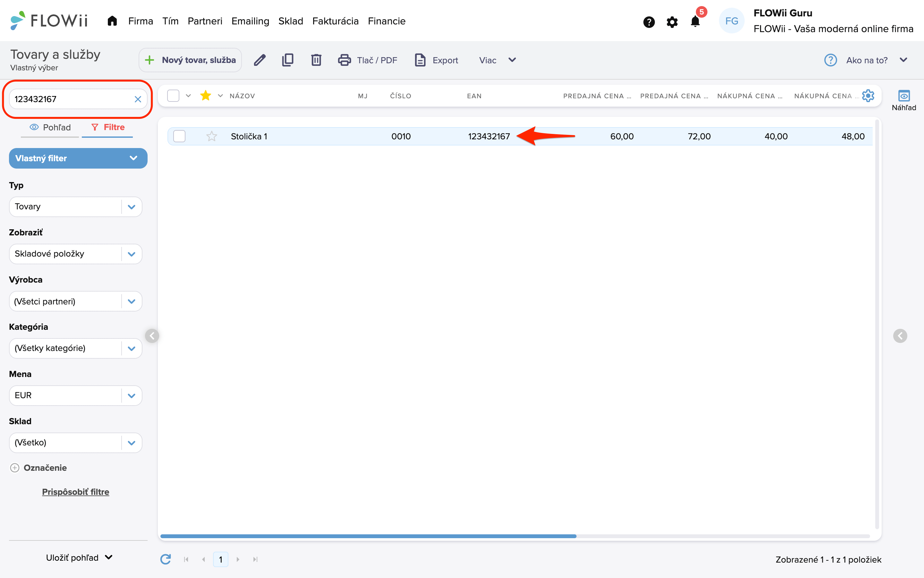Image resolution: width=924 pixels, height=578 pixels.
Task: Expand the right side panel arrow
Action: tap(900, 336)
